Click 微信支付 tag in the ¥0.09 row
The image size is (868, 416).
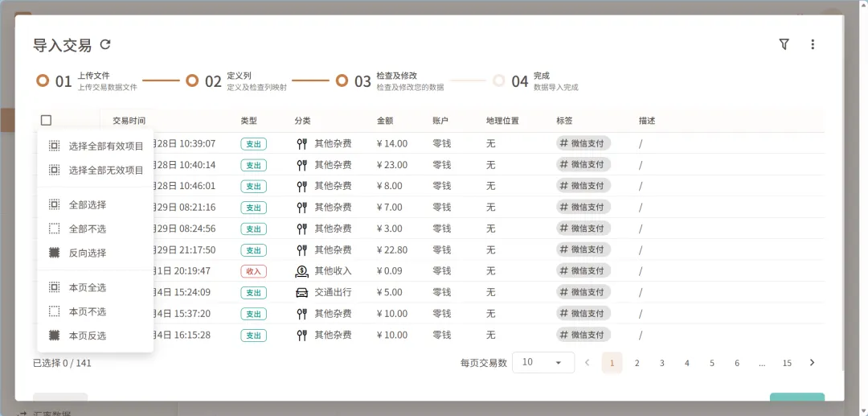(x=583, y=271)
